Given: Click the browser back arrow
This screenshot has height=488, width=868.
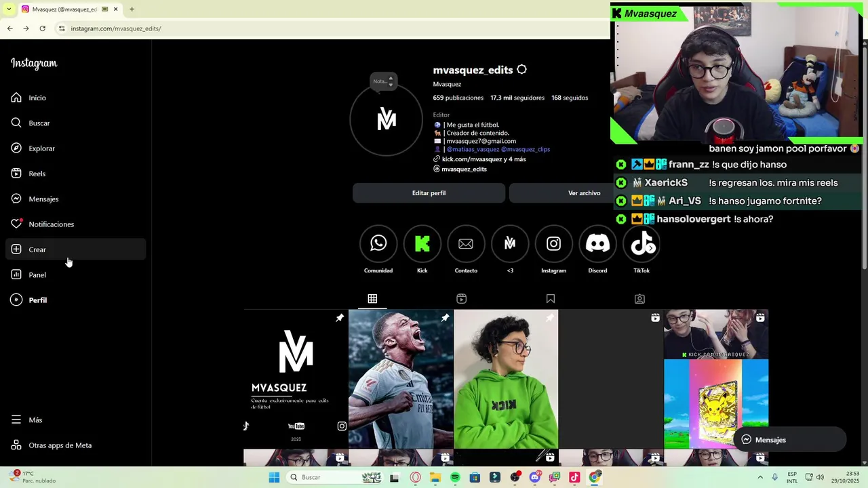Looking at the screenshot, I should (10, 28).
